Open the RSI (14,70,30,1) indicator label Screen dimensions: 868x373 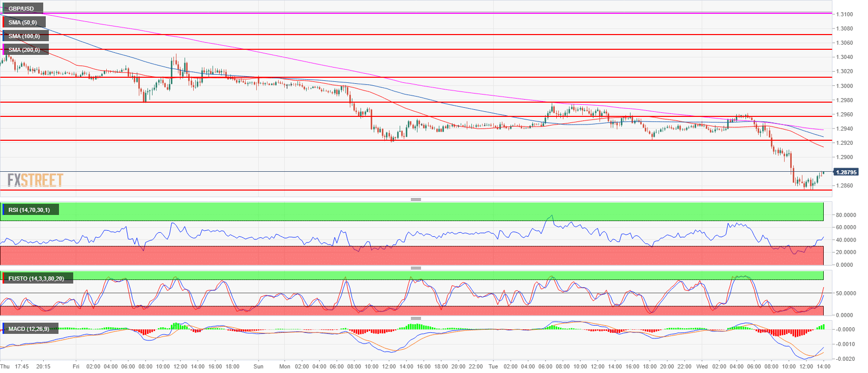pos(29,210)
